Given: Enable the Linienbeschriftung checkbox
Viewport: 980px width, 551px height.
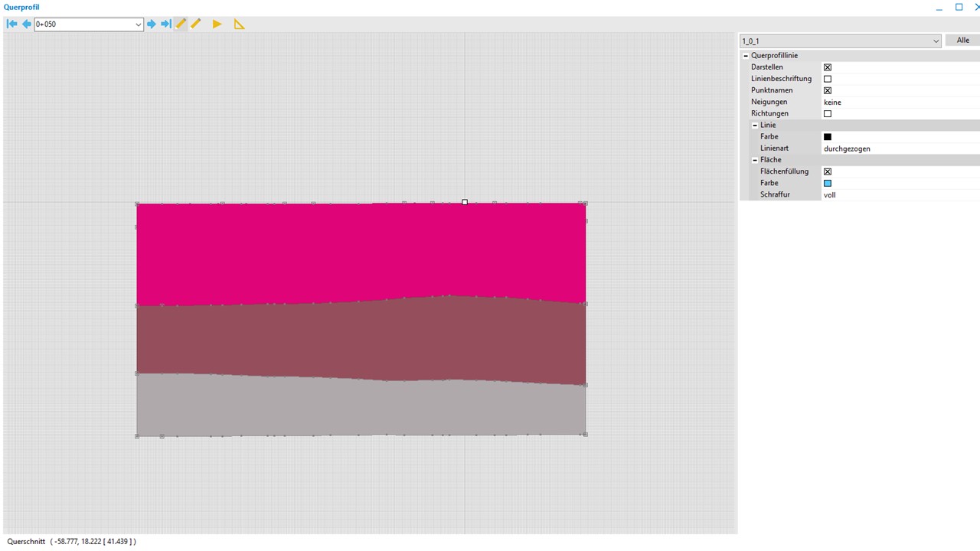Looking at the screenshot, I should (x=828, y=79).
